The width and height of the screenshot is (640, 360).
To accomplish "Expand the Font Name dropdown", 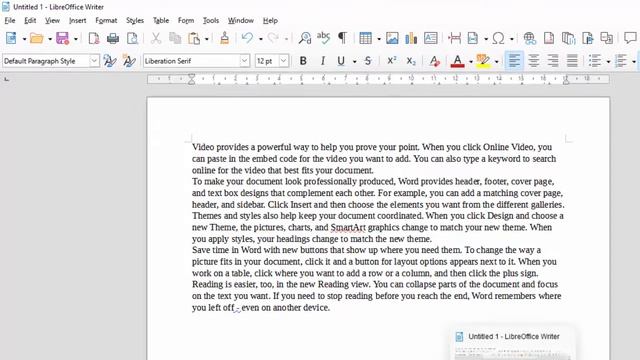I will [x=244, y=61].
